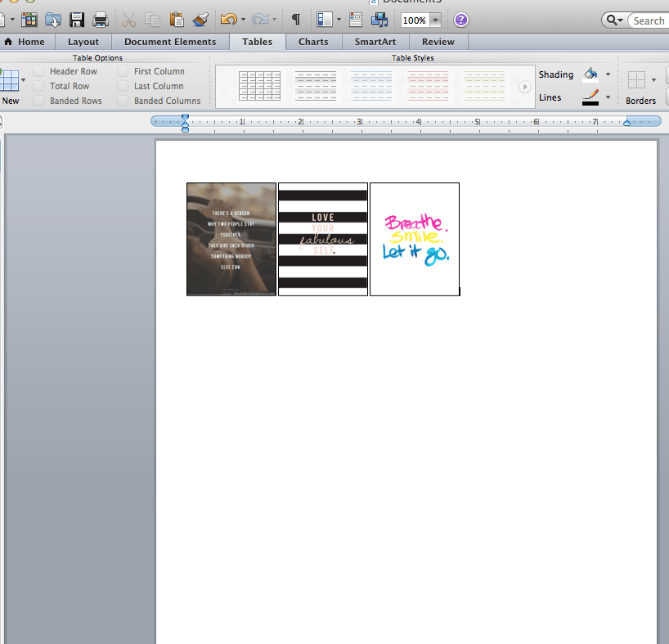Expand the New table dropdown arrow

(x=24, y=80)
